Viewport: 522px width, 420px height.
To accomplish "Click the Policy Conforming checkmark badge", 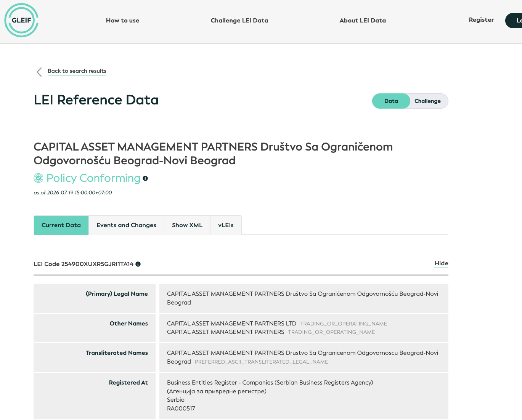I will [x=39, y=178].
